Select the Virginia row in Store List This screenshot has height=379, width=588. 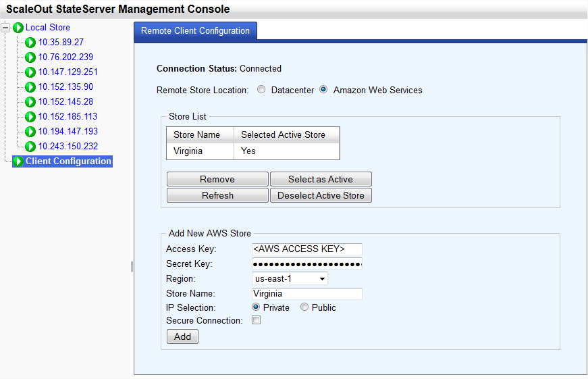pyautogui.click(x=253, y=151)
